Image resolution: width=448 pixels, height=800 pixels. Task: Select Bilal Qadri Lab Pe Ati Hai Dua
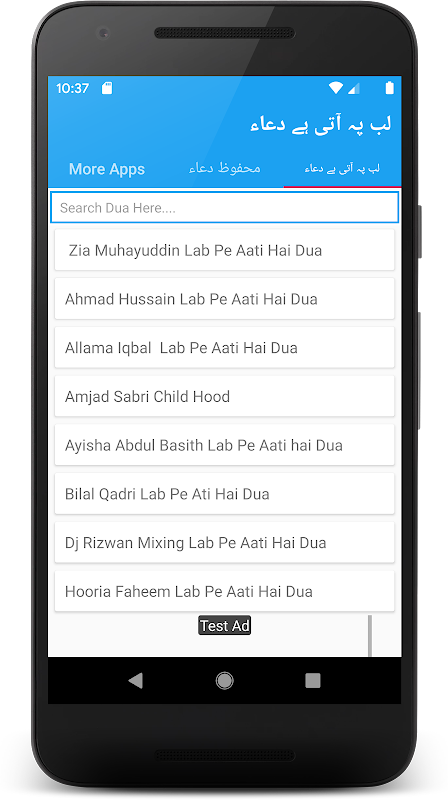click(x=225, y=494)
